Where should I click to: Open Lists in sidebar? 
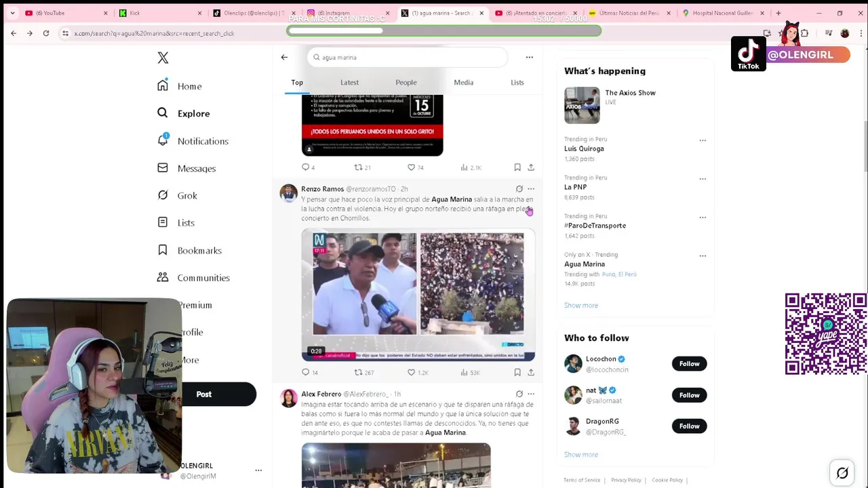176,222
